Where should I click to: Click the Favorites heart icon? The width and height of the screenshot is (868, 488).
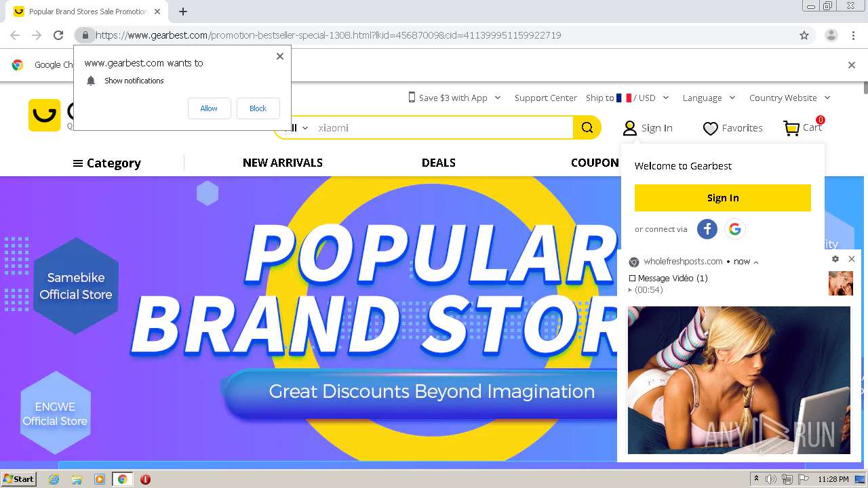pyautogui.click(x=710, y=128)
